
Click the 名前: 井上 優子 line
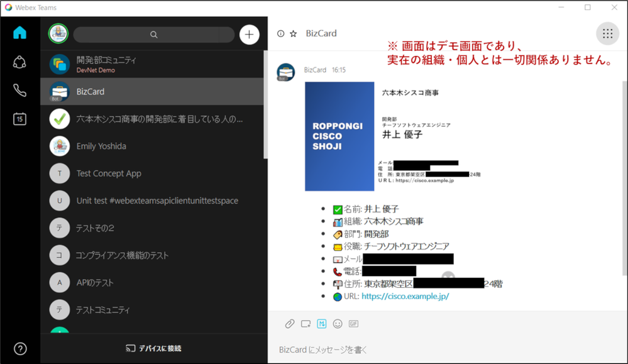366,209
